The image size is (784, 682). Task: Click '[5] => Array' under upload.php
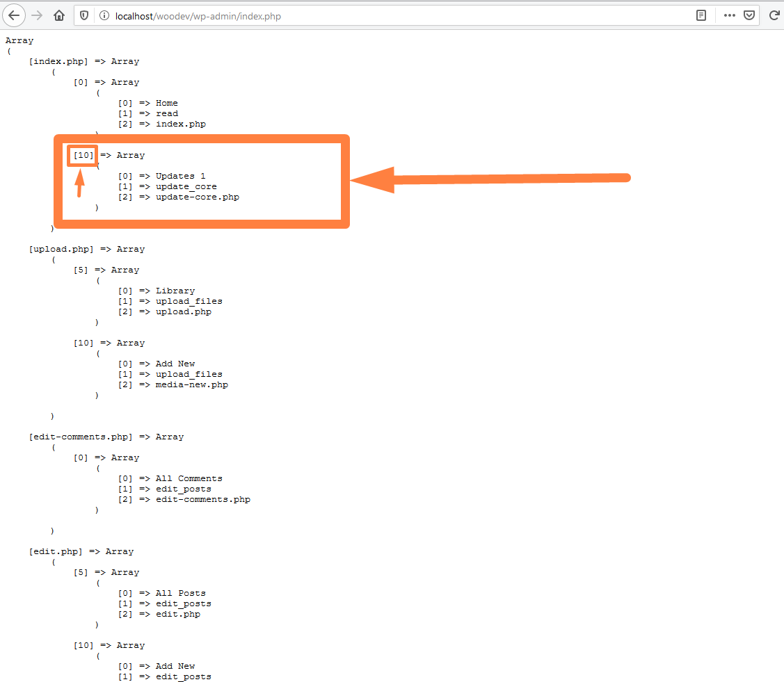pos(106,270)
